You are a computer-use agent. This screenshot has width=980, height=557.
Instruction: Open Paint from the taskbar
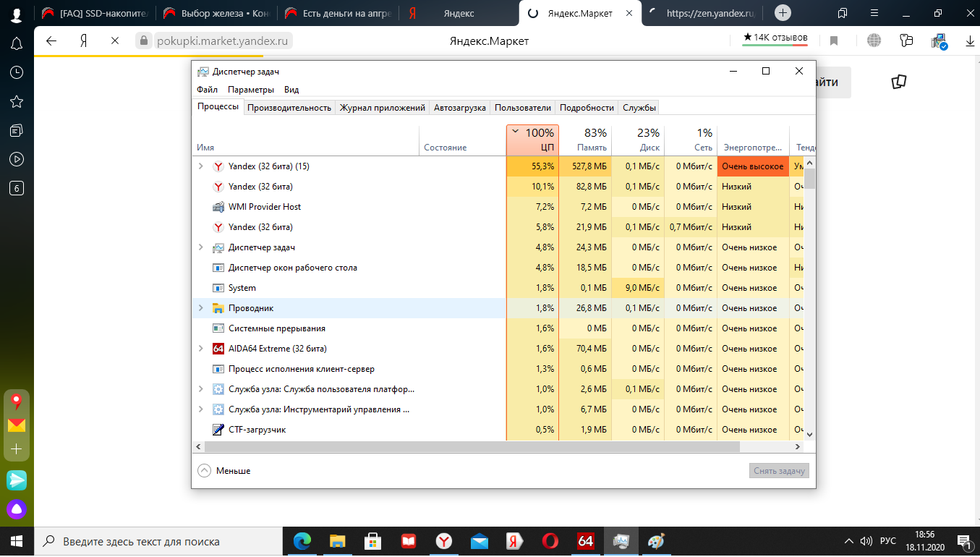coord(656,541)
